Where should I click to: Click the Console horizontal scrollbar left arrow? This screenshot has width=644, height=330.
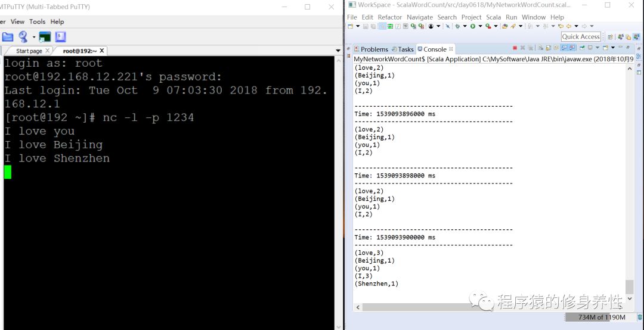[358, 307]
